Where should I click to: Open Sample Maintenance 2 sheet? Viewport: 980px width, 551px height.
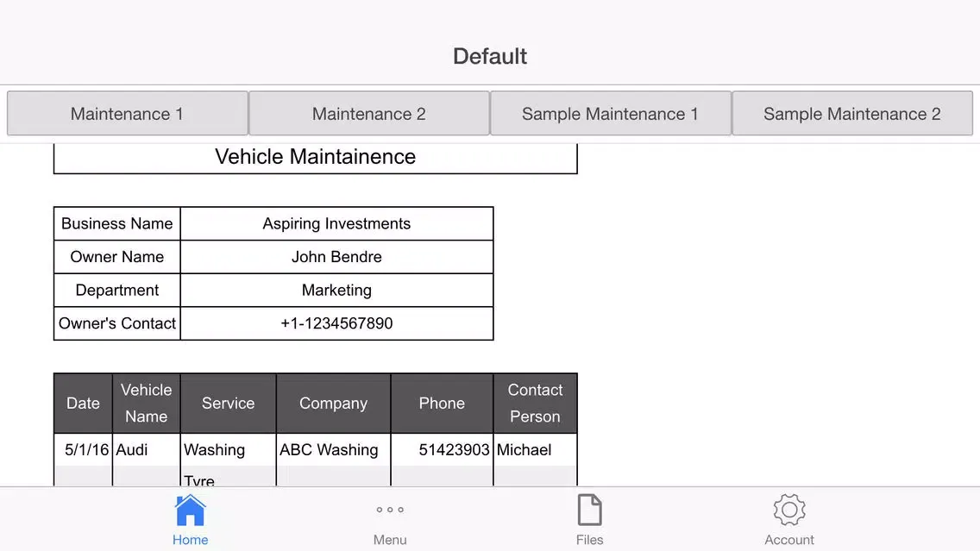point(852,114)
